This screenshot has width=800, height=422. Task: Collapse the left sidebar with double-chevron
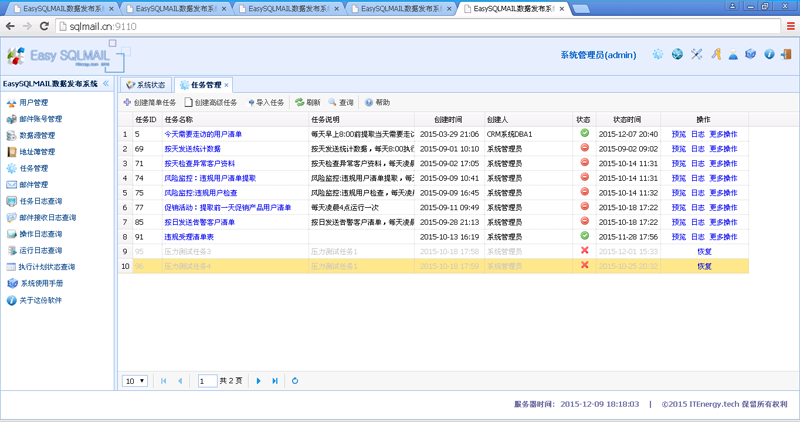point(106,84)
